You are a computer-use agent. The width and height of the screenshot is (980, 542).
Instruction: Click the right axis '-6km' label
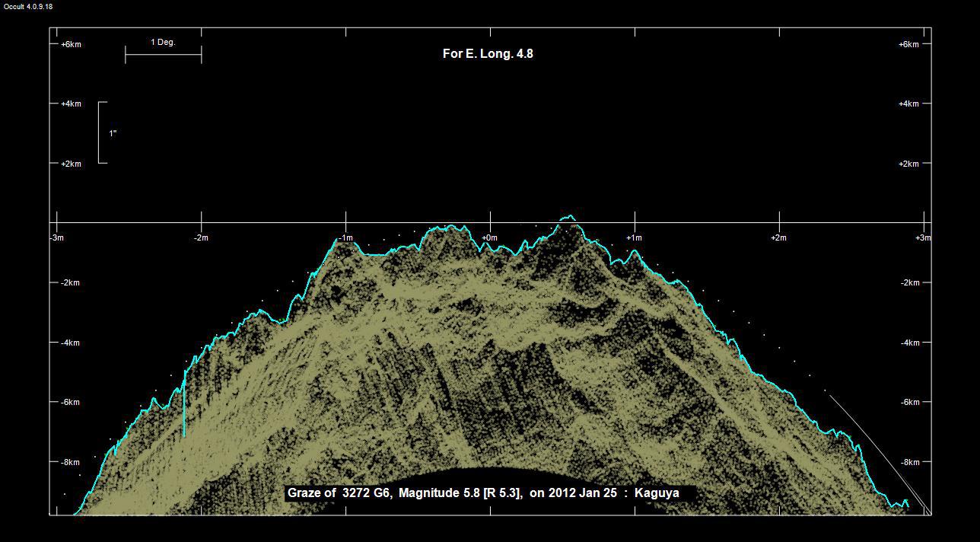pos(909,402)
